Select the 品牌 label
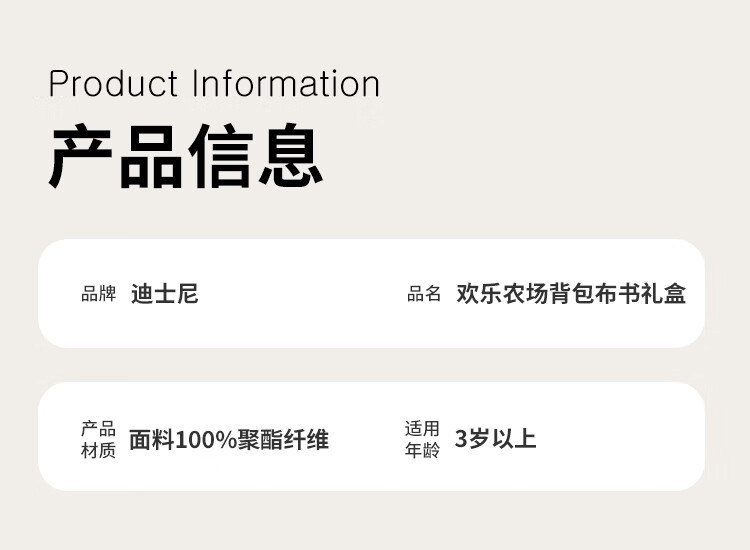 tap(98, 294)
